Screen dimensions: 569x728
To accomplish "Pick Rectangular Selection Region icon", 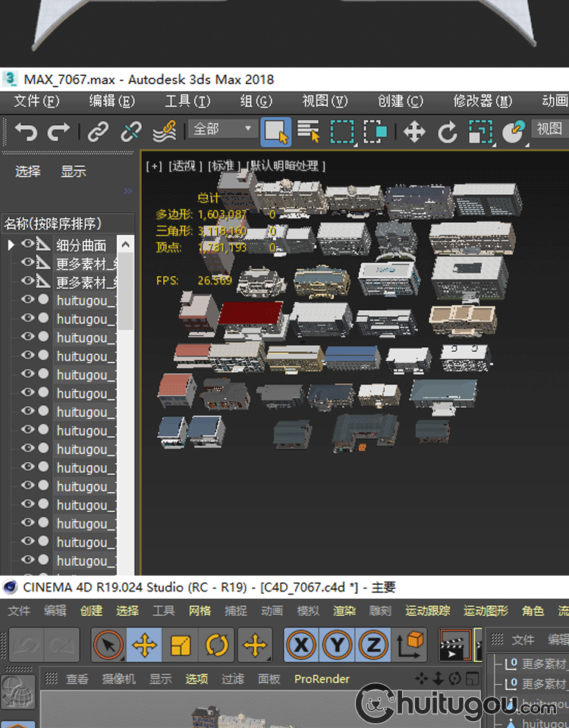I will [x=342, y=132].
